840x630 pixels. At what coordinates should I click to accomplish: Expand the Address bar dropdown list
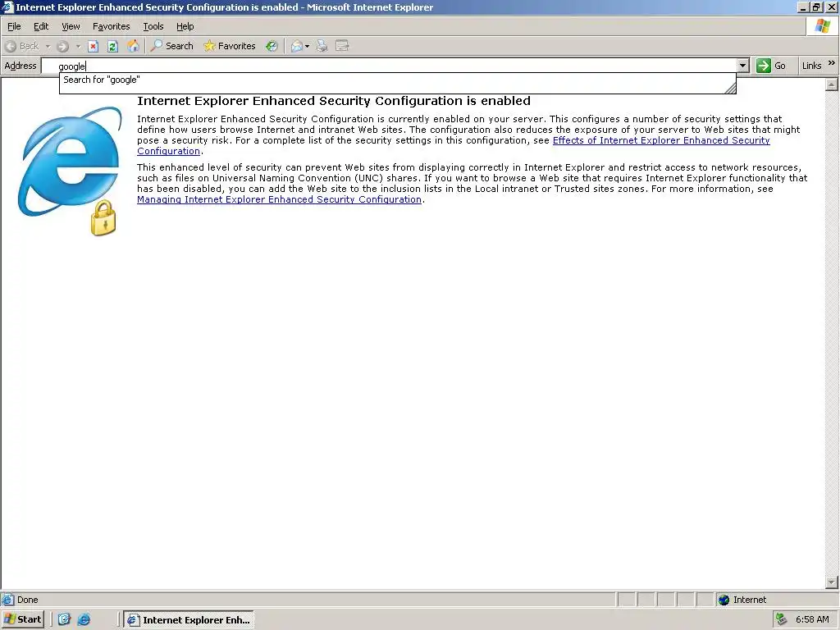pyautogui.click(x=743, y=66)
